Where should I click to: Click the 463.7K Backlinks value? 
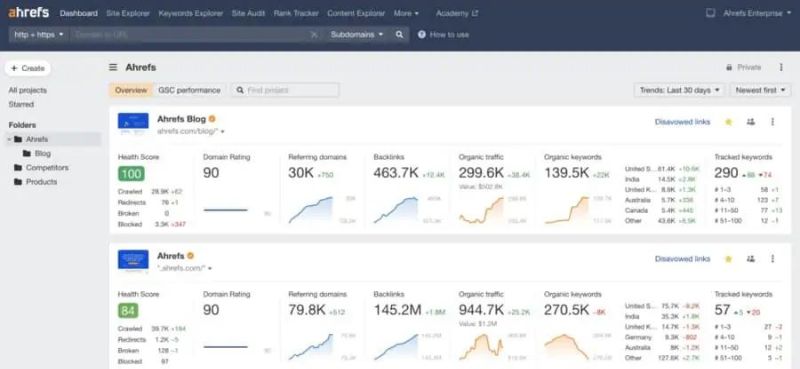396,173
